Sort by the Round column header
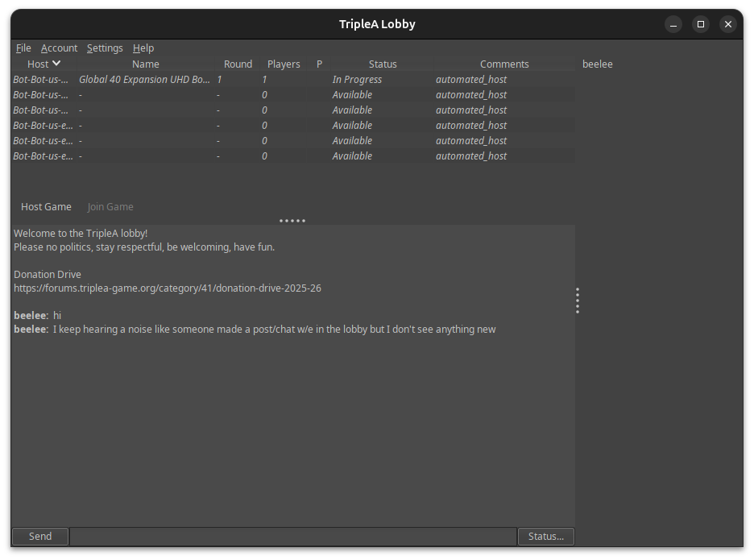 238,64
